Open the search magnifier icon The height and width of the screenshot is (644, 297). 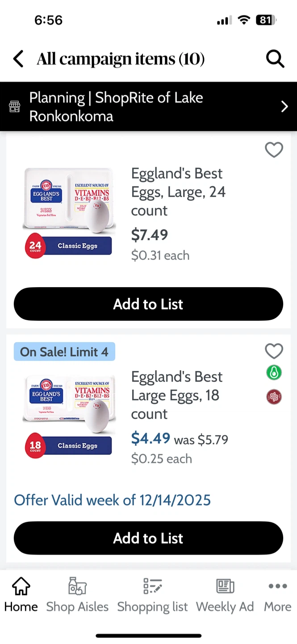point(275,59)
